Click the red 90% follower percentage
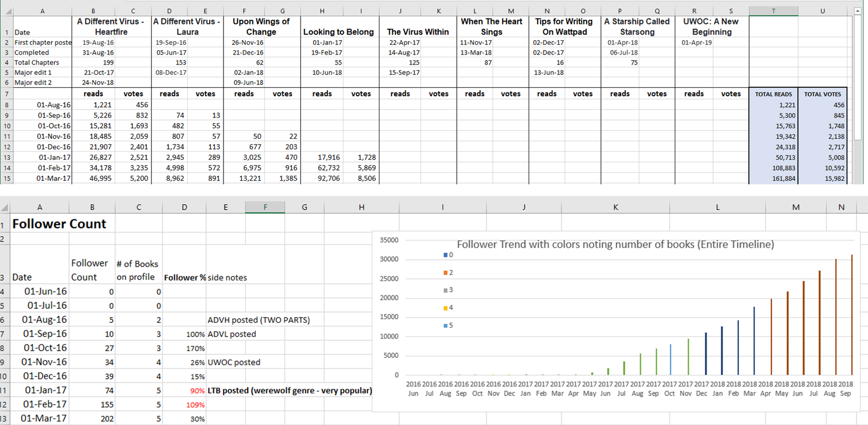The image size is (868, 425). pyautogui.click(x=184, y=390)
